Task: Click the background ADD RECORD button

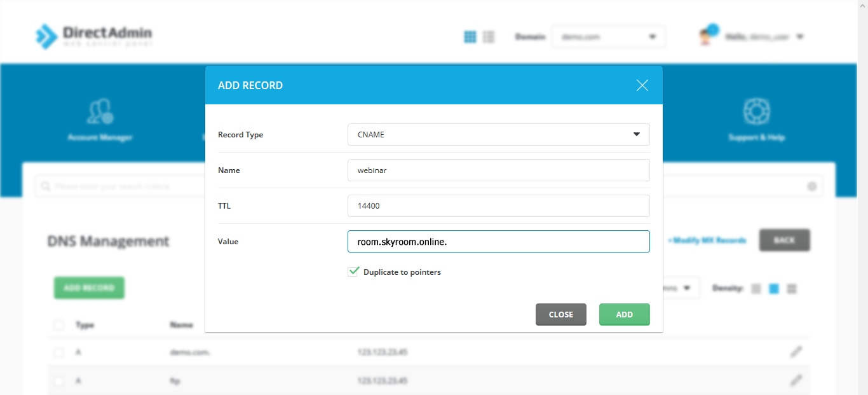Action: coord(89,288)
